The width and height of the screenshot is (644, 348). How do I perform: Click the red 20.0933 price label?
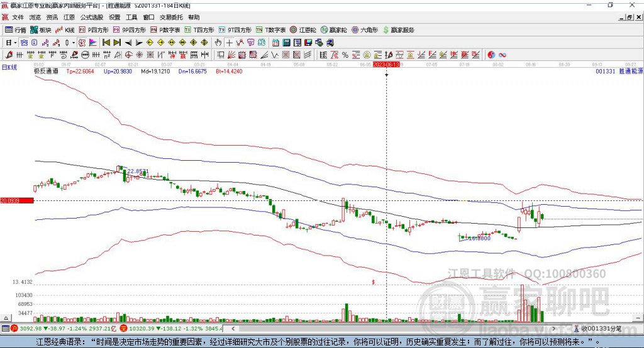(17, 200)
